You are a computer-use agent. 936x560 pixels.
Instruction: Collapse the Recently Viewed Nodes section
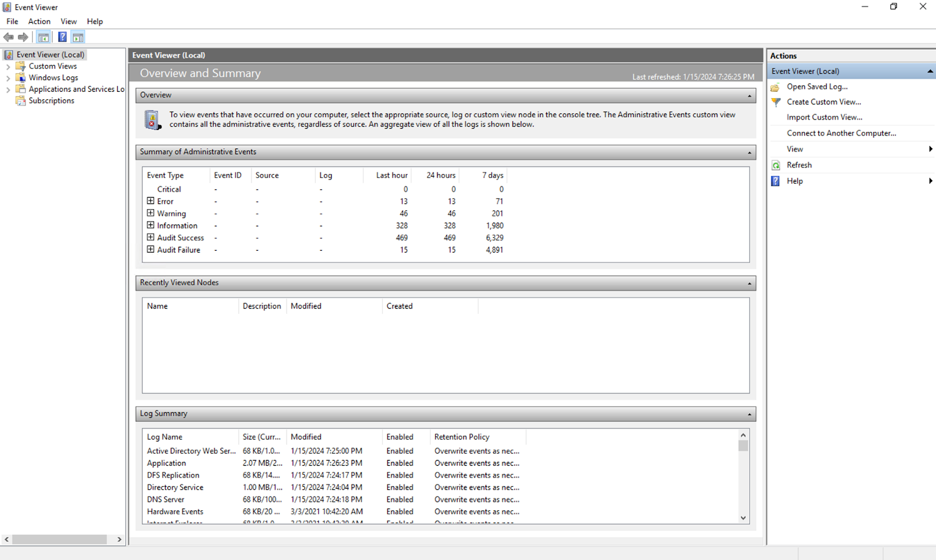749,284
